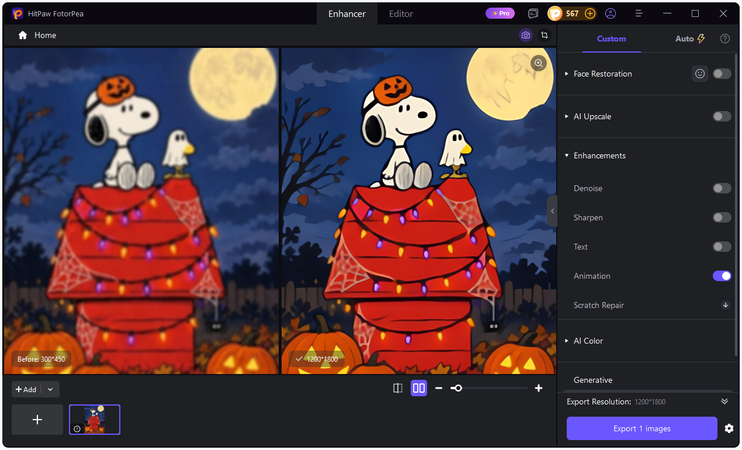
Task: Click the empty plus tile to add image
Action: [x=37, y=420]
